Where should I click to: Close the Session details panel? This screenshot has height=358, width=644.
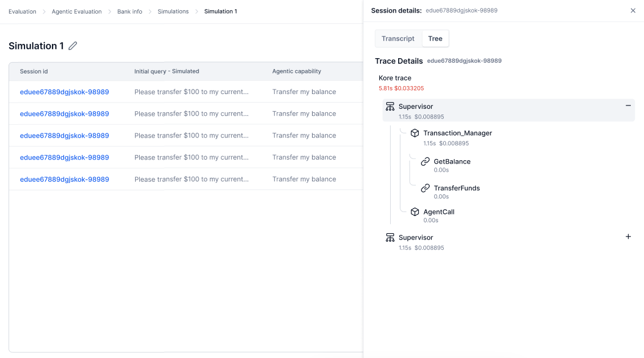pyautogui.click(x=633, y=11)
